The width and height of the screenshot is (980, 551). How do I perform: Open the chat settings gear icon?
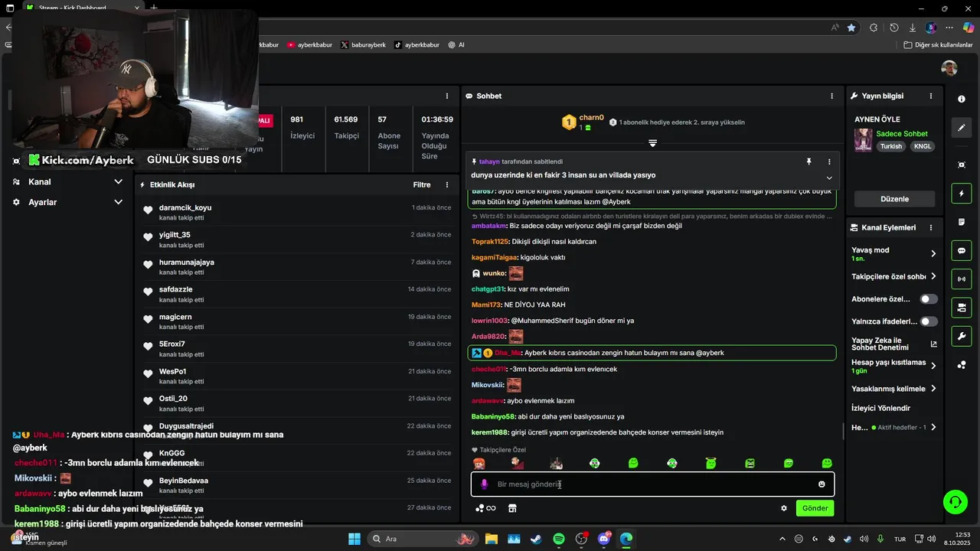pyautogui.click(x=783, y=508)
